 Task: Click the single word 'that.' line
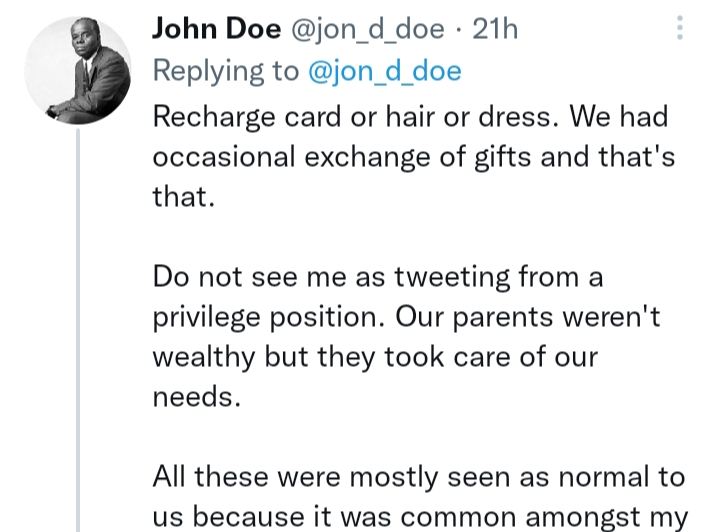click(184, 196)
